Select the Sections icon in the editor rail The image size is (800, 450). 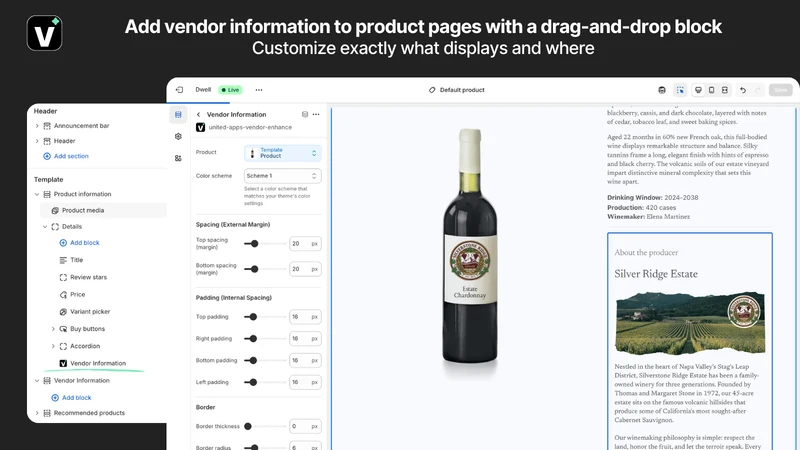[178, 115]
